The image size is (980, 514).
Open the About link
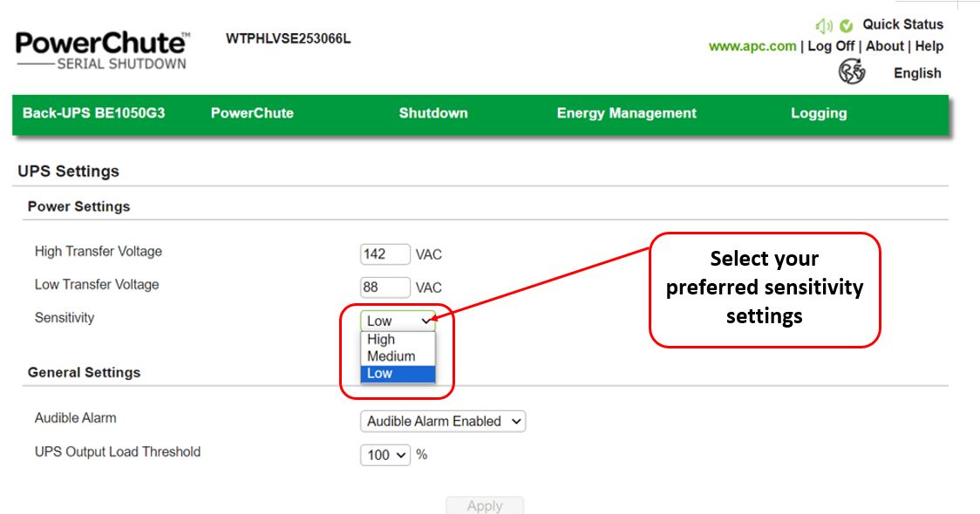[x=884, y=46]
